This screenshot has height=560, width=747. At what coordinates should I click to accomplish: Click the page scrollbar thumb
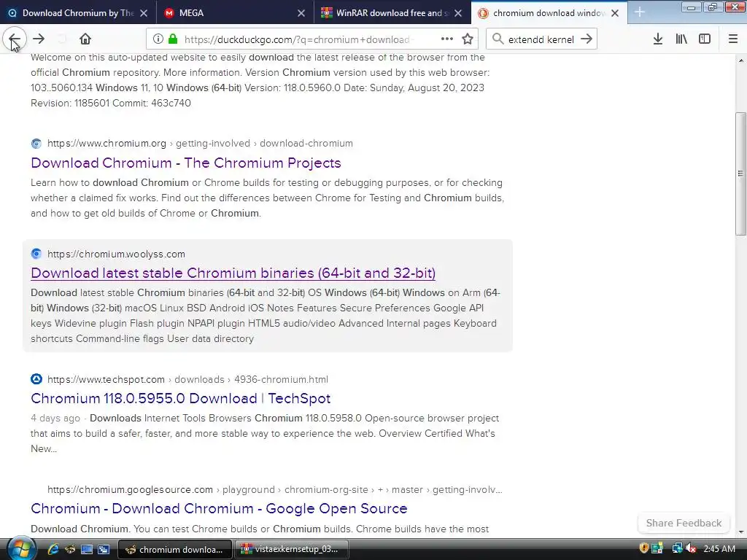741,174
